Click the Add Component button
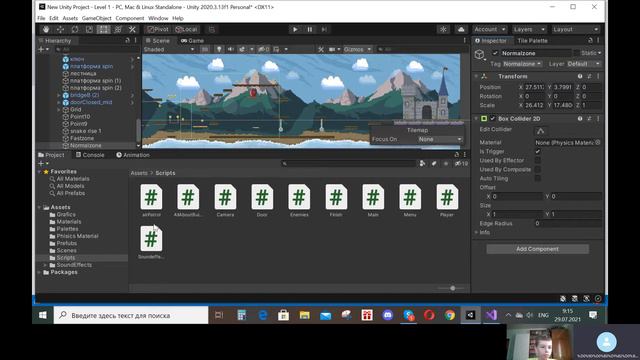 pos(537,249)
